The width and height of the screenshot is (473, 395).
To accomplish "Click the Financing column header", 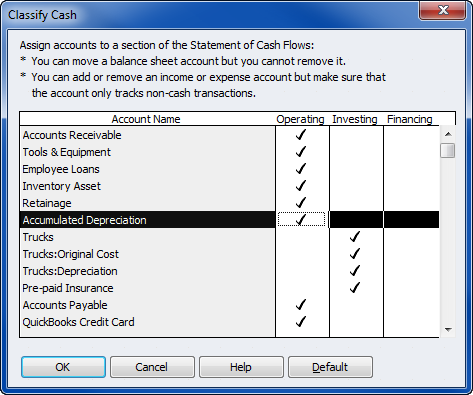I will [x=410, y=119].
